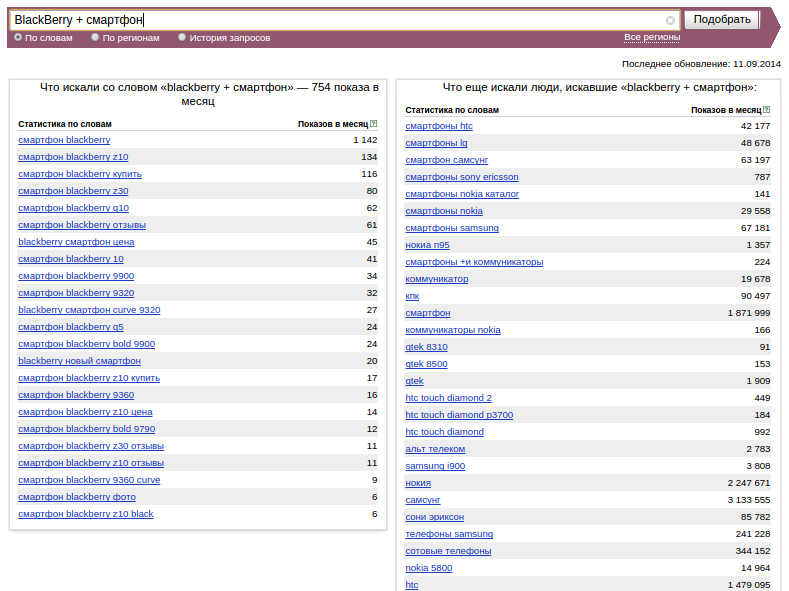Viewport: 789px width, 591px height.
Task: Open the кпк link
Action: pyautogui.click(x=412, y=296)
